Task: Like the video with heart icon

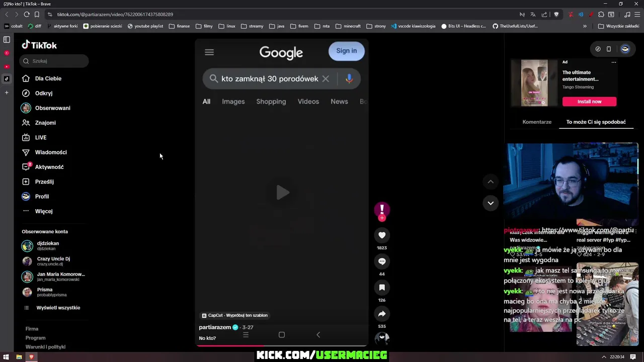Action: tap(382, 235)
